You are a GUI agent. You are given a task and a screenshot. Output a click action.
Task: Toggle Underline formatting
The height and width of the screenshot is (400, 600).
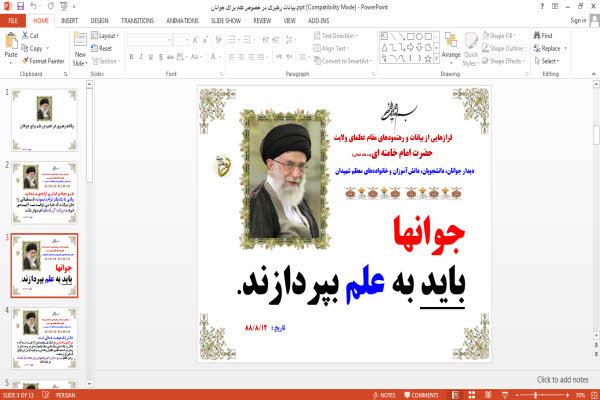tap(151, 57)
